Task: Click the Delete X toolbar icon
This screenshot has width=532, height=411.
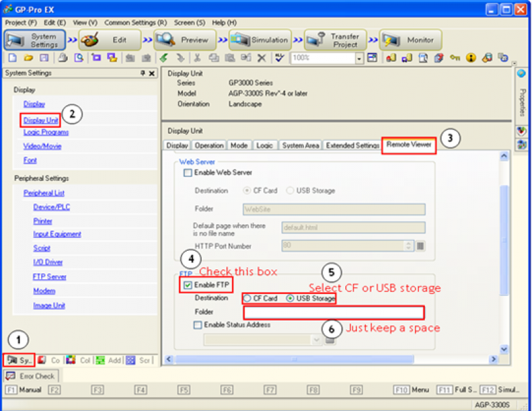Action: pos(261,58)
